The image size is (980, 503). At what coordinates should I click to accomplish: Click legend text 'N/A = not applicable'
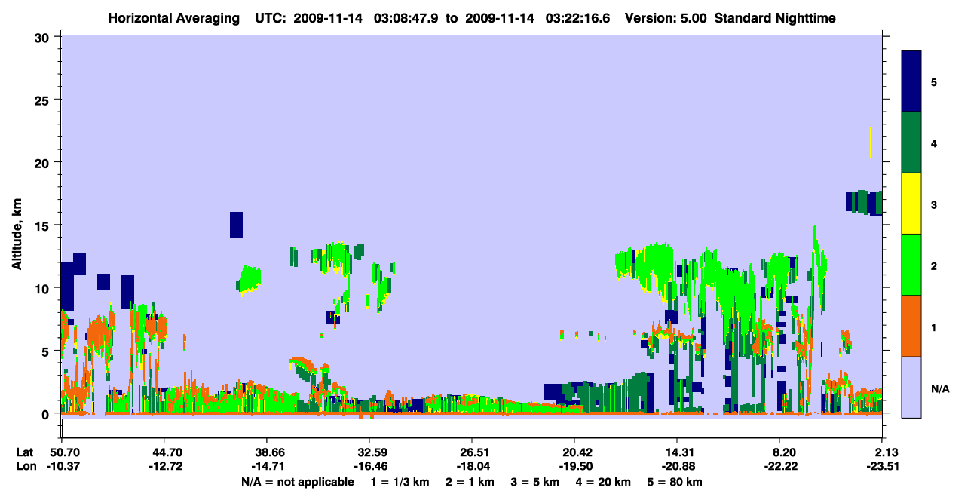tap(298, 482)
